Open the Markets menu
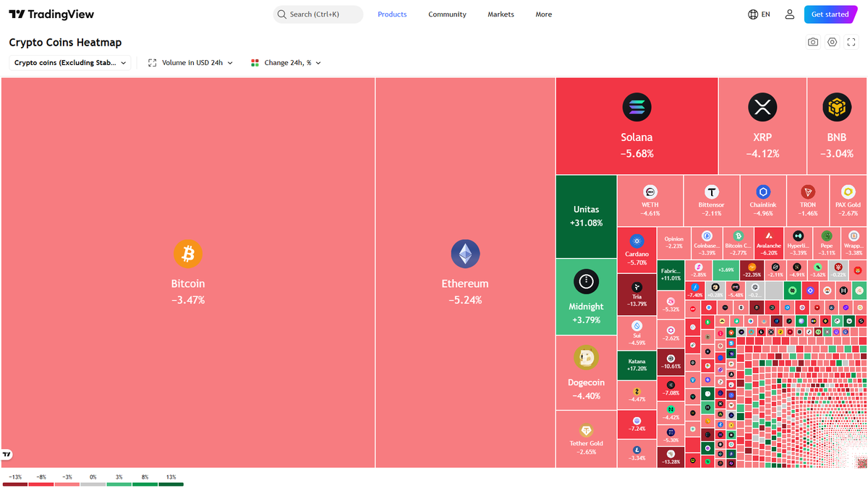 [x=501, y=14]
